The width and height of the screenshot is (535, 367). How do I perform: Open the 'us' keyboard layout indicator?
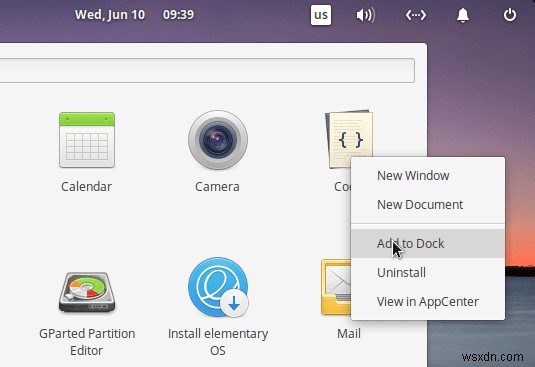320,15
